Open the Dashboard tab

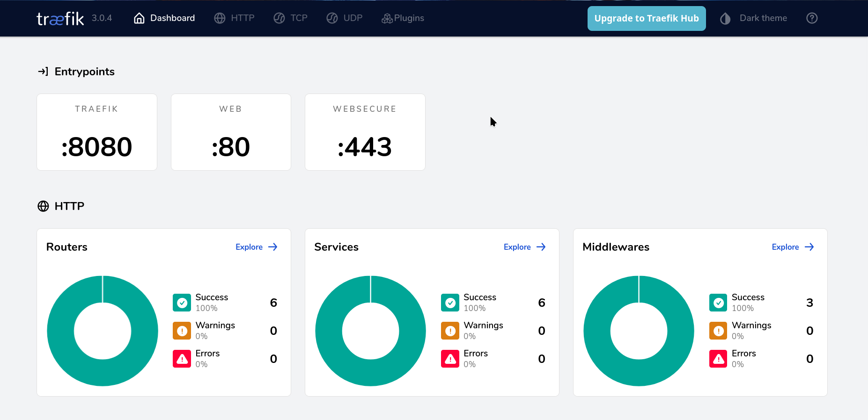[x=164, y=18]
